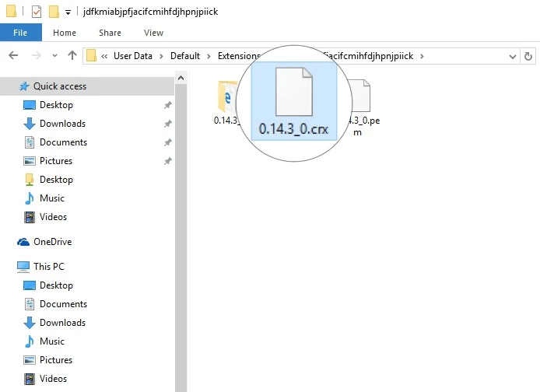540x392 pixels.
Task: Unpin Downloads from Quick access
Action: (167, 124)
